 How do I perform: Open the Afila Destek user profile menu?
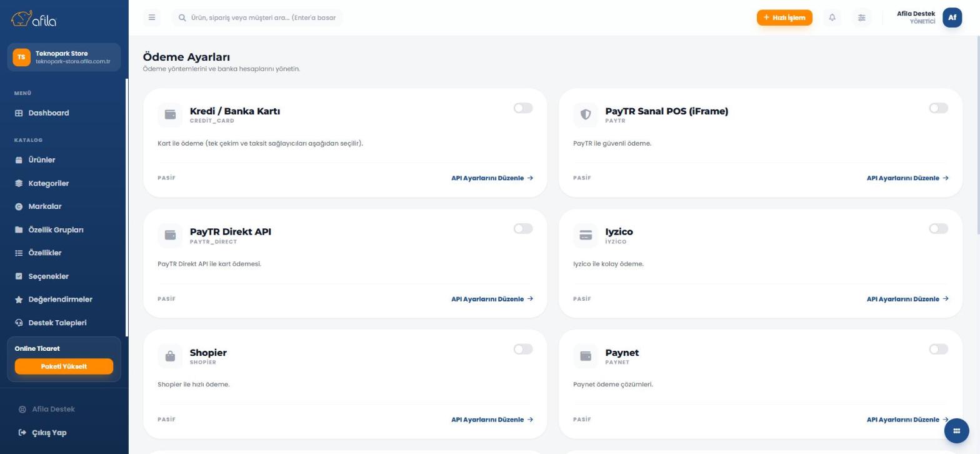[929, 18]
